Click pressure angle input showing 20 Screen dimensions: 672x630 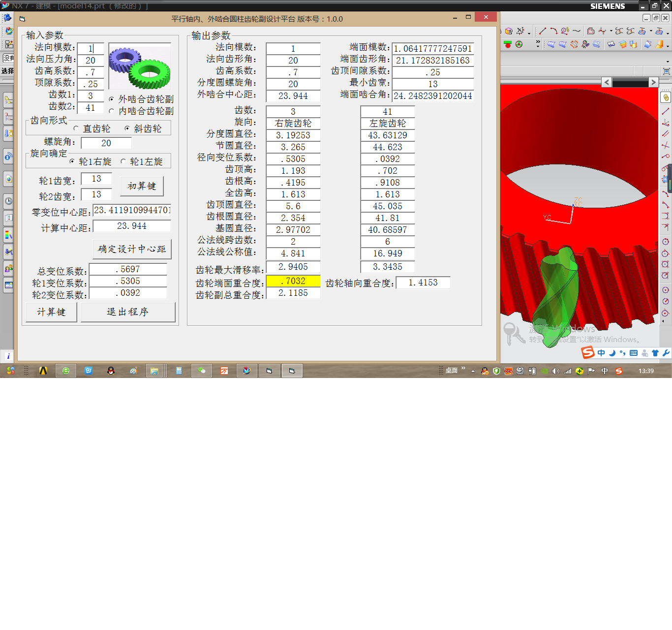(91, 61)
